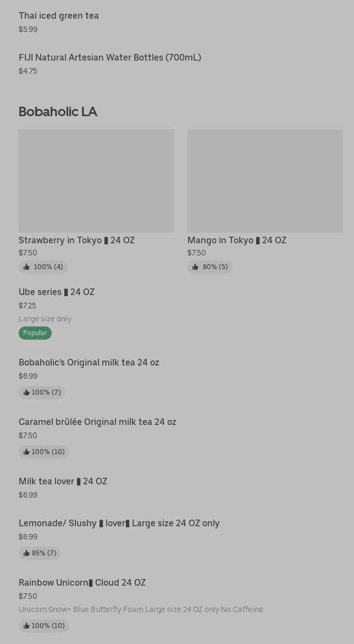Open Strawberry in Tokyo item photo
The width and height of the screenshot is (354, 644).
click(96, 181)
